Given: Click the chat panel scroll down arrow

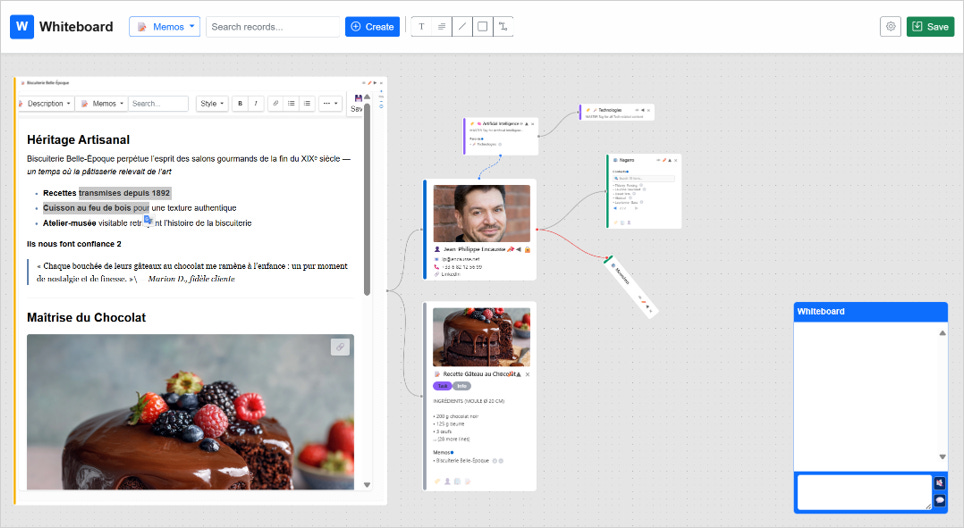Looking at the screenshot, I should click(x=942, y=457).
